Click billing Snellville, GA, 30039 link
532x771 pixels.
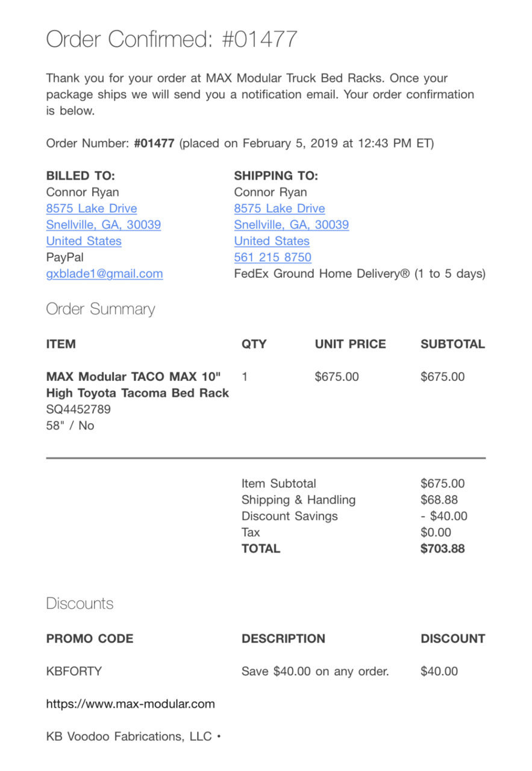[104, 225]
